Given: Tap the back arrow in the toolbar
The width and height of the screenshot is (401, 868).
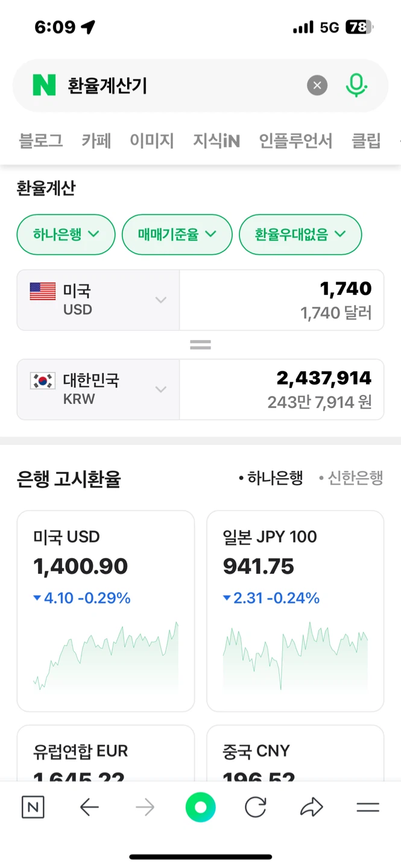Looking at the screenshot, I should [89, 807].
